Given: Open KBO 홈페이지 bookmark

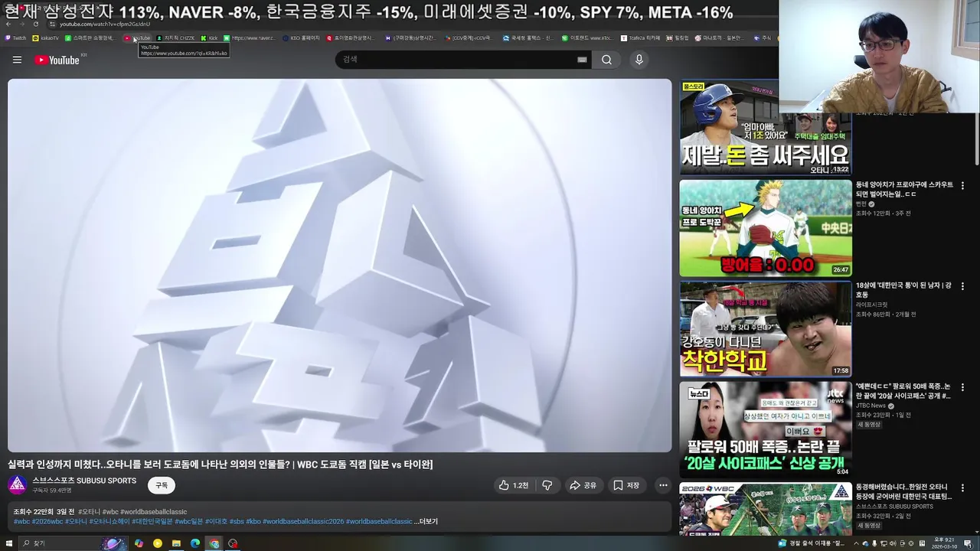Looking at the screenshot, I should [x=301, y=37].
